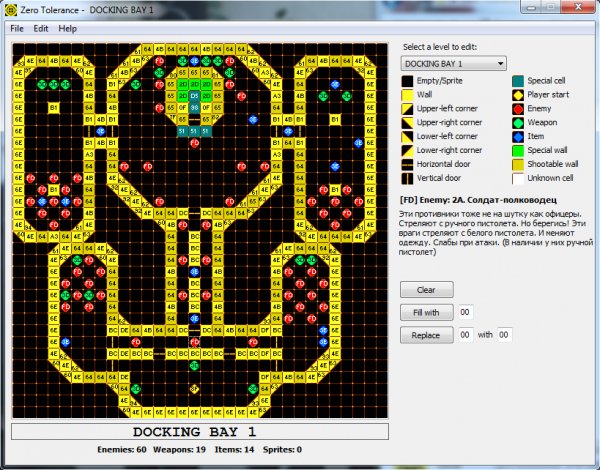Click the 'Enemies: 60' counter

click(x=122, y=450)
